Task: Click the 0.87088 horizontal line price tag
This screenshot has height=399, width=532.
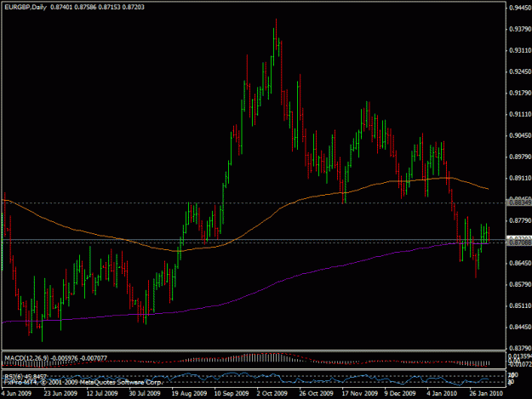Action: coord(519,242)
